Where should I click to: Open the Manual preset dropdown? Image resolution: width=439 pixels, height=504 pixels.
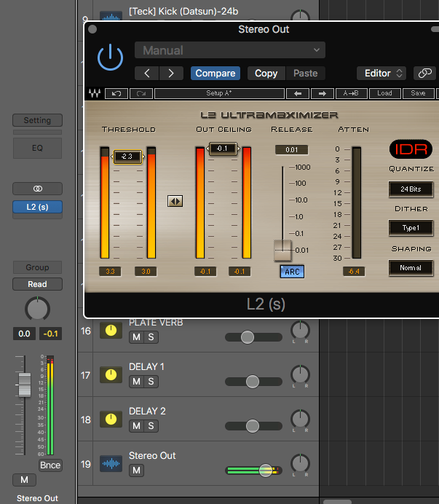(230, 50)
